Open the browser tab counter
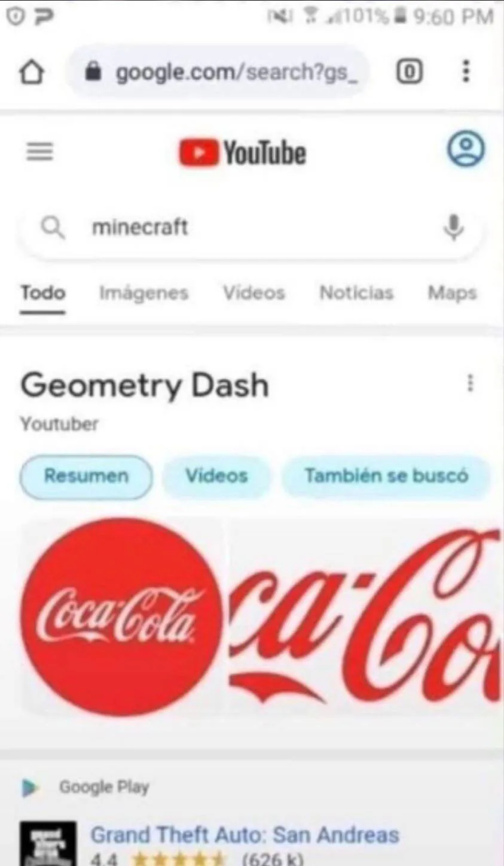This screenshot has height=866, width=504. click(x=410, y=72)
